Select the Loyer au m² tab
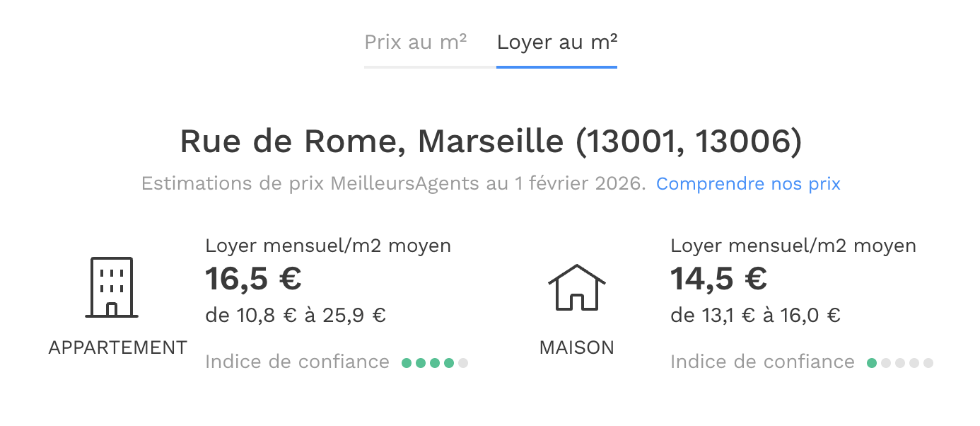Viewport: 980px width, 426px height. tap(557, 42)
